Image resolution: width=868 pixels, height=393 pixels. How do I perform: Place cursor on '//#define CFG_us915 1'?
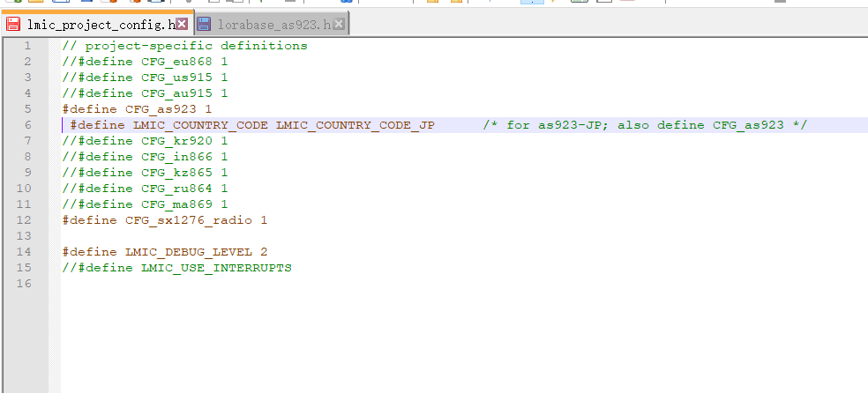[x=145, y=78]
